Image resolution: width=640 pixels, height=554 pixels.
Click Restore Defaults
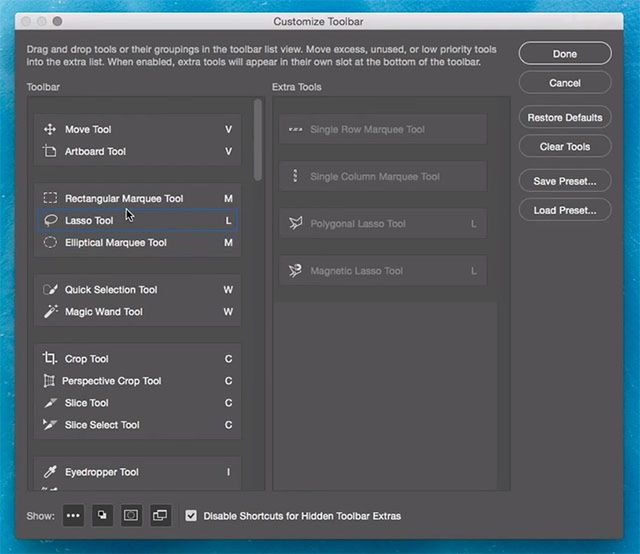tap(565, 118)
